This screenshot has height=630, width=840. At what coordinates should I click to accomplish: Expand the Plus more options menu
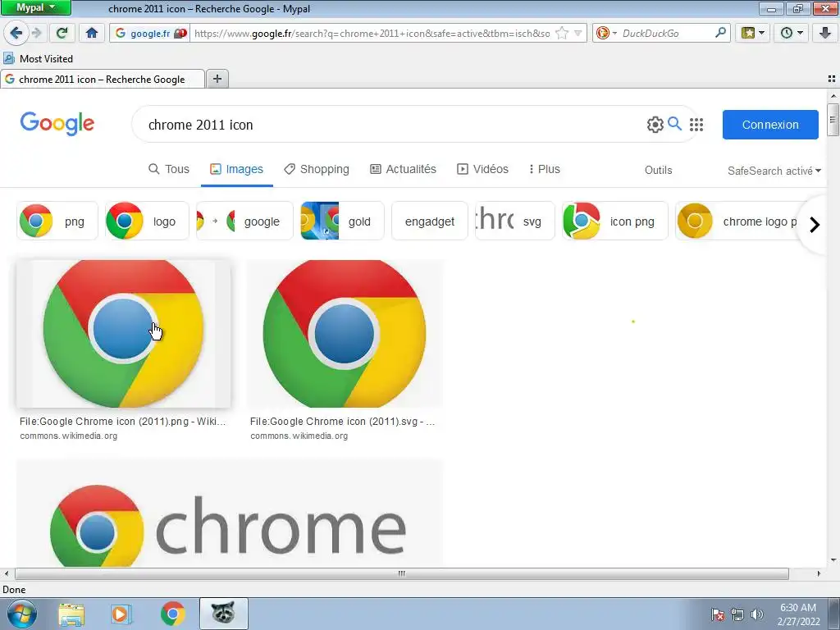(545, 169)
